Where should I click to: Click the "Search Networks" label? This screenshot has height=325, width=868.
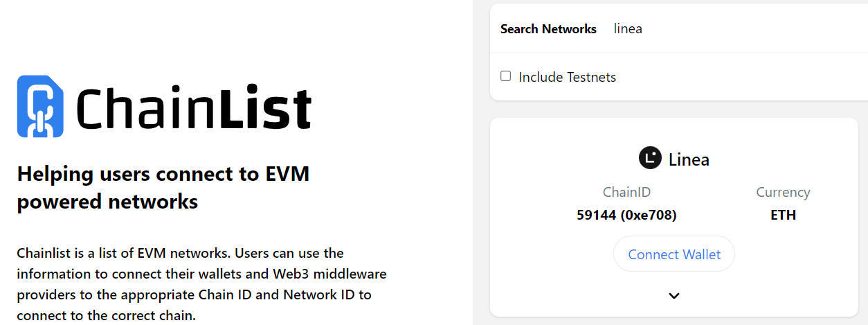pyautogui.click(x=548, y=29)
